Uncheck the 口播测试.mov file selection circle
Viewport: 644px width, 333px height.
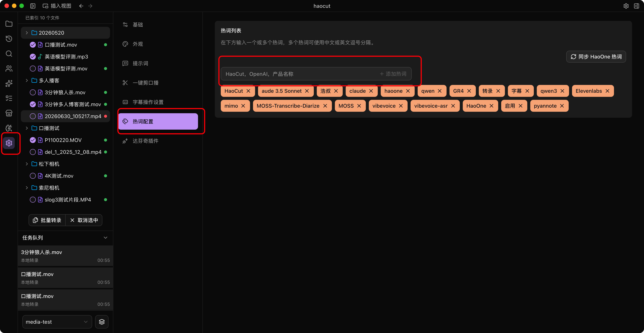(x=33, y=45)
